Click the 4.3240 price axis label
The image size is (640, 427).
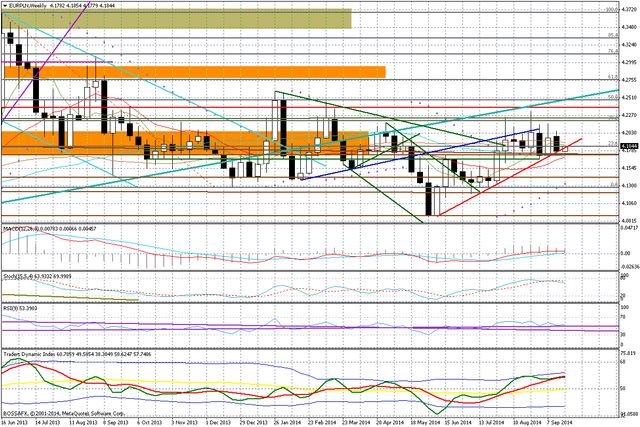tap(628, 44)
